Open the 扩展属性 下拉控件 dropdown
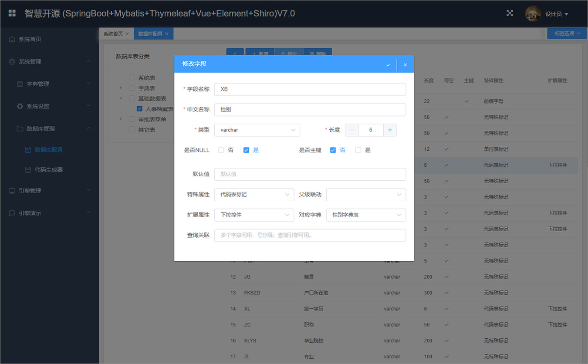The width and height of the screenshot is (588, 364). (x=254, y=215)
